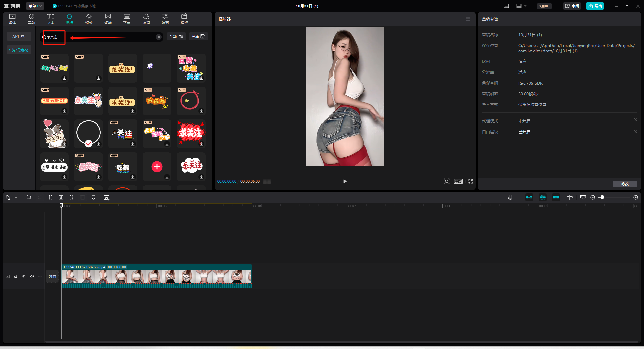Screen dimensions: 644x349
Task: Hide the main video track with eye icon
Action: click(x=24, y=276)
